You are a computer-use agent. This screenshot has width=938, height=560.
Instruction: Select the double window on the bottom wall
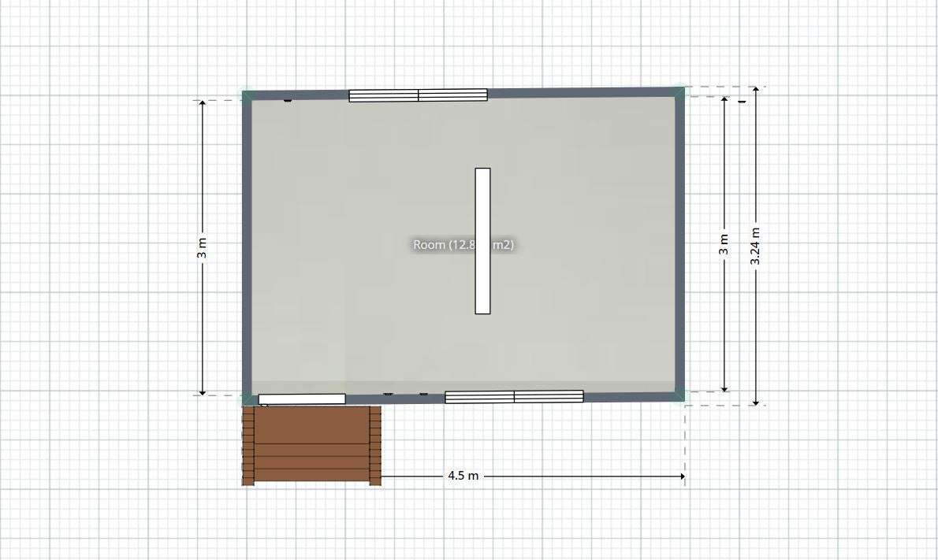click(x=512, y=395)
